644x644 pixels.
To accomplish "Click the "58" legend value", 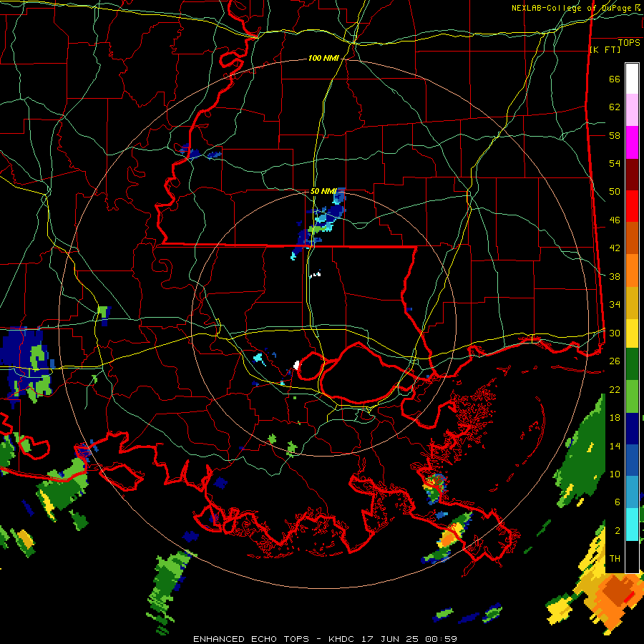I will (615, 135).
